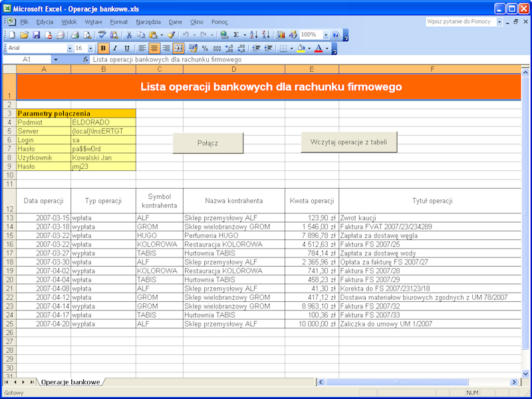Toggle merge and center
This screenshot has height=399, width=532.
(178, 49)
